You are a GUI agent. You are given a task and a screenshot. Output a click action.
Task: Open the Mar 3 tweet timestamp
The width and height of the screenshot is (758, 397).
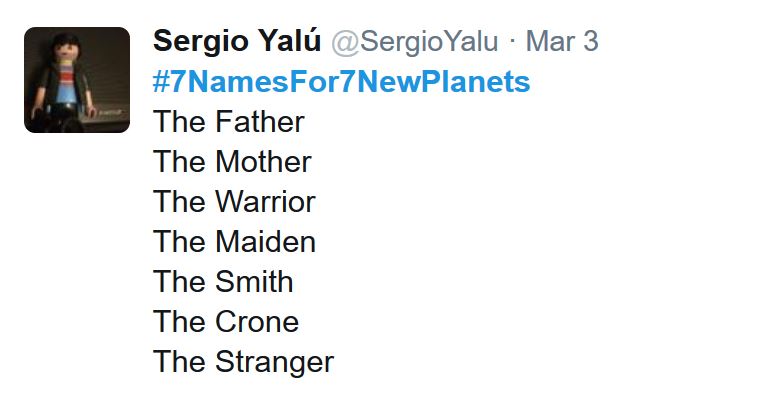coord(562,41)
